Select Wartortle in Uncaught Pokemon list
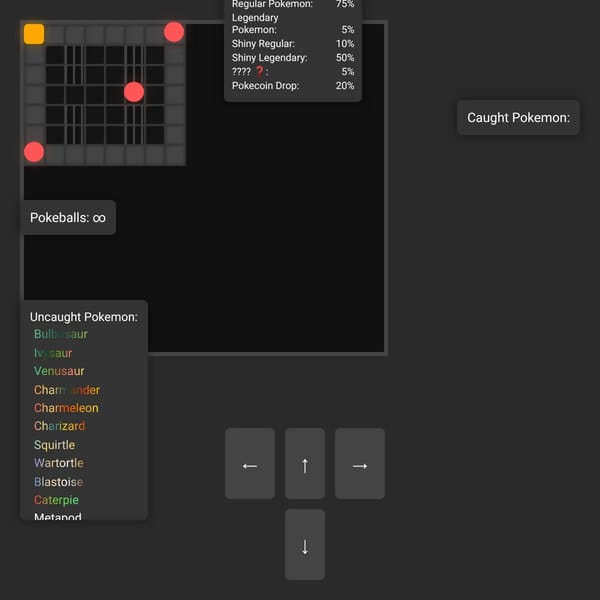Image resolution: width=600 pixels, height=600 pixels. coord(59,463)
